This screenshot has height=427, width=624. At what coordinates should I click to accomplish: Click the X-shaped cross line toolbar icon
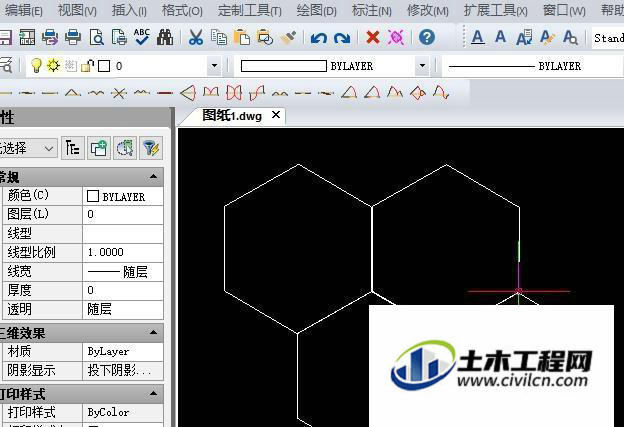[x=119, y=93]
